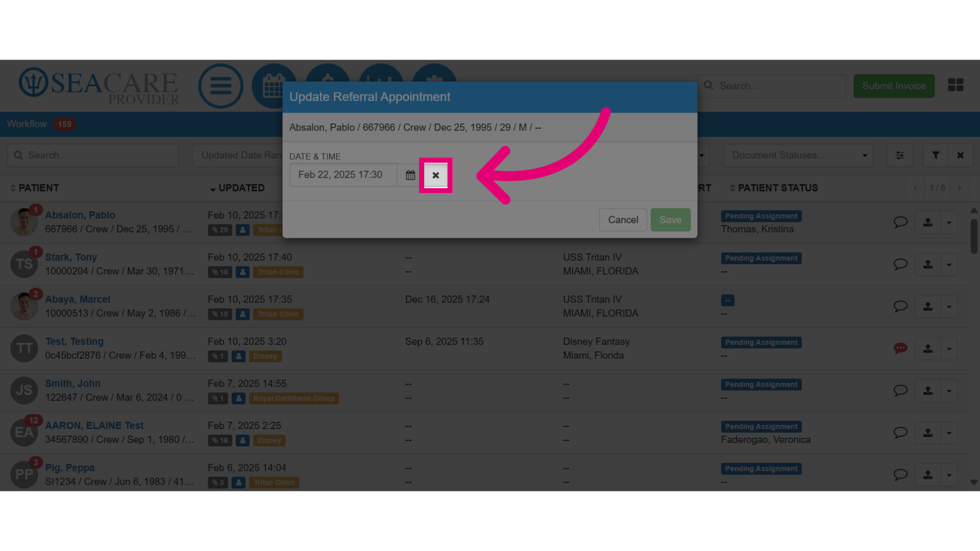The height and width of the screenshot is (551, 980).
Task: Open Smith, John patient link
Action: click(72, 384)
